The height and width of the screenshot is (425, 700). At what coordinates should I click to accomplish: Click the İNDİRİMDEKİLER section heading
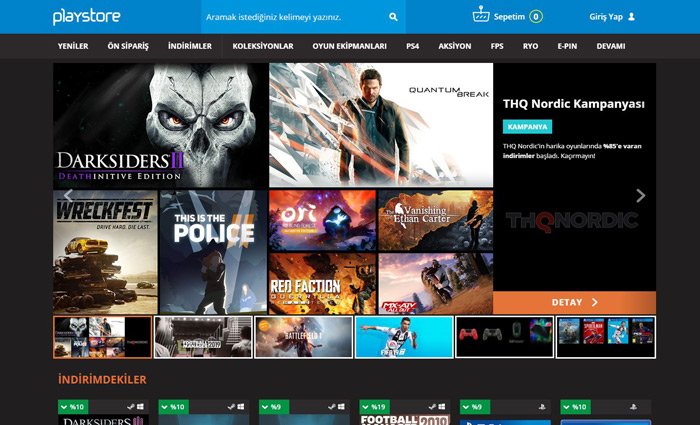(102, 379)
